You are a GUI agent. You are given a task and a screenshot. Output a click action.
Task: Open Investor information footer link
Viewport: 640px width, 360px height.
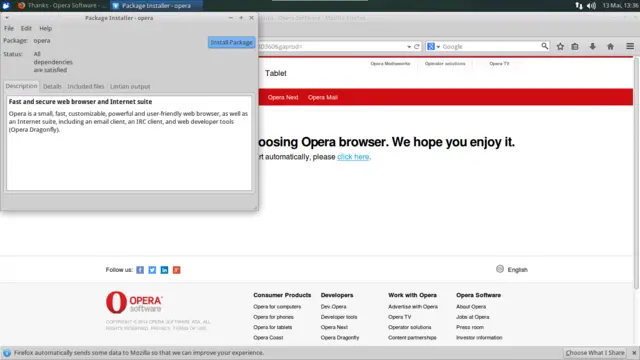(479, 338)
